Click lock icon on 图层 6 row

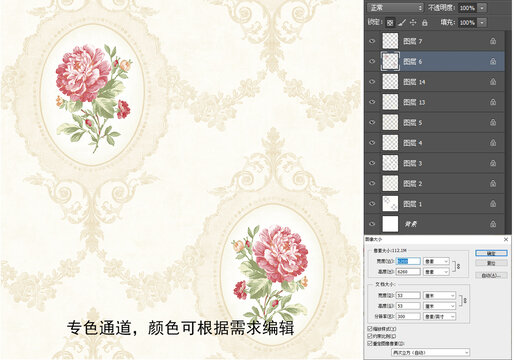pos(493,62)
